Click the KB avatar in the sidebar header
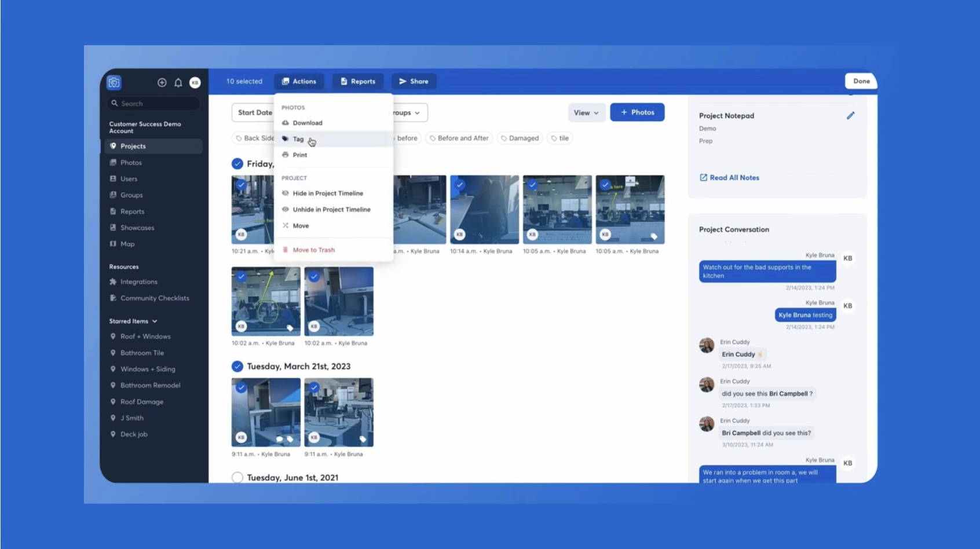The height and width of the screenshot is (549, 980). 195,82
